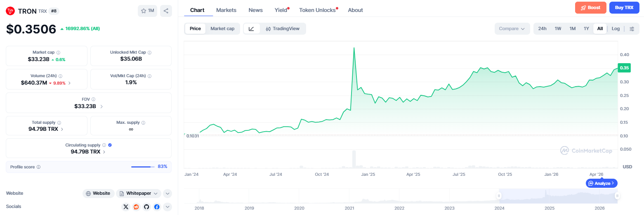The image size is (644, 215).
Task: Click the Boost button
Action: pos(591,7)
